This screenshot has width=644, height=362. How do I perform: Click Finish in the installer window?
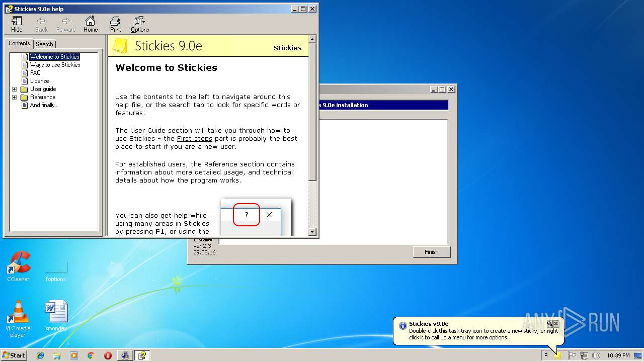click(x=431, y=252)
